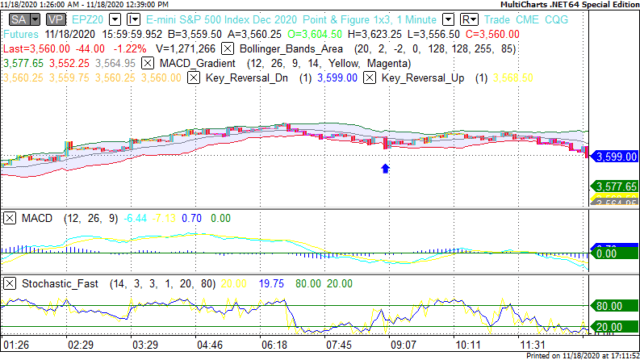
Task: Click the 0.00 MACD scale marker
Action: coord(614,254)
